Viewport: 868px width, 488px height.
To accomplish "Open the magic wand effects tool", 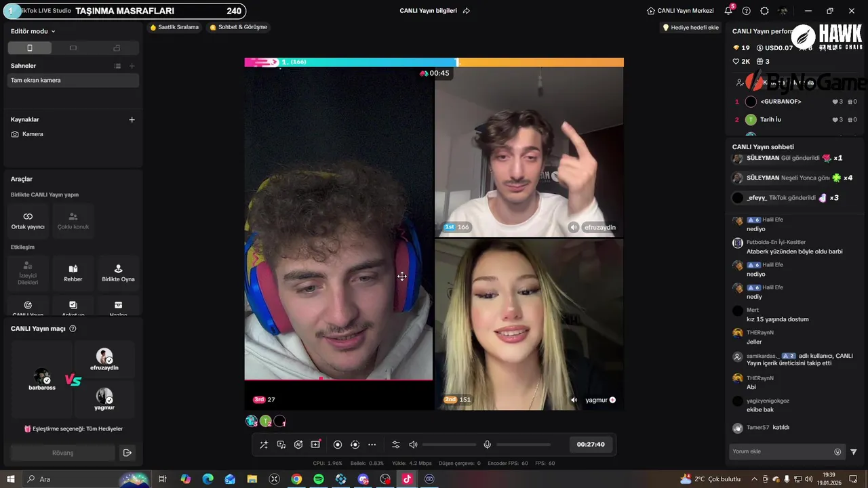I will (x=264, y=445).
